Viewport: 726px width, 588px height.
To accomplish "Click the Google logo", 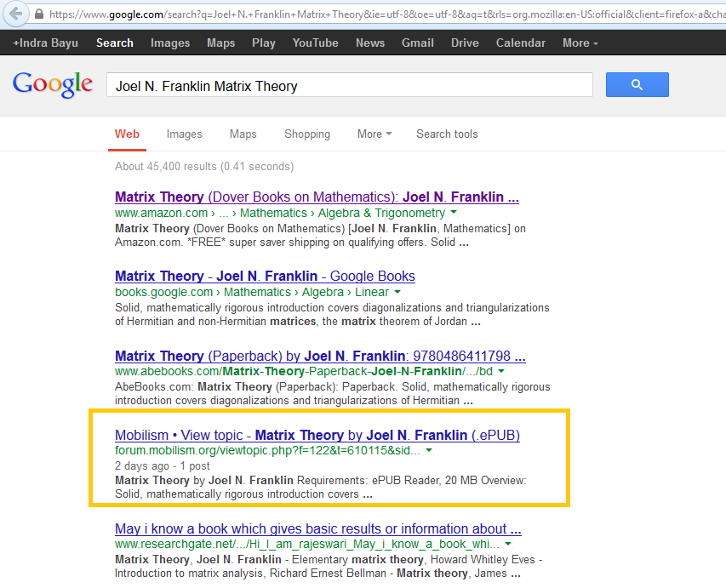I will 53,85.
